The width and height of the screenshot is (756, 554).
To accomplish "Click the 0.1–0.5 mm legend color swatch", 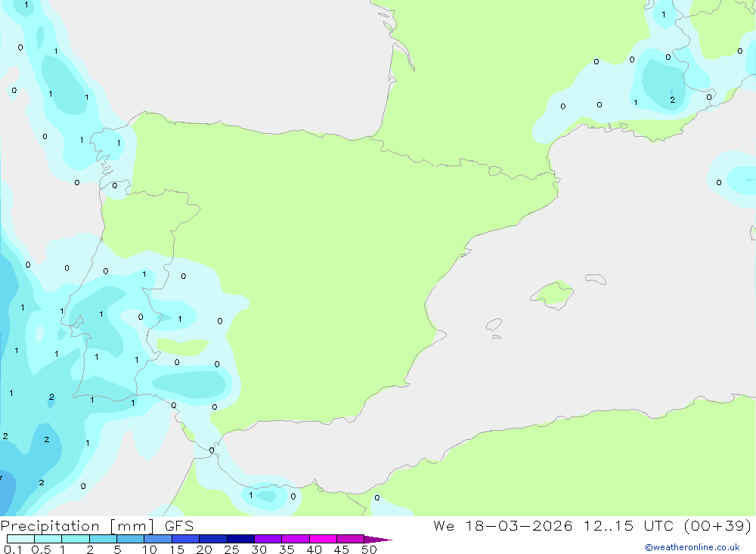I will tap(20, 539).
